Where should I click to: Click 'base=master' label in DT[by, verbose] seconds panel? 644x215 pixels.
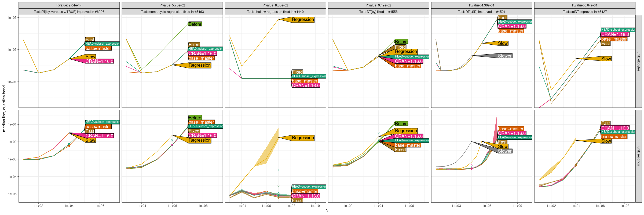(x=98, y=127)
